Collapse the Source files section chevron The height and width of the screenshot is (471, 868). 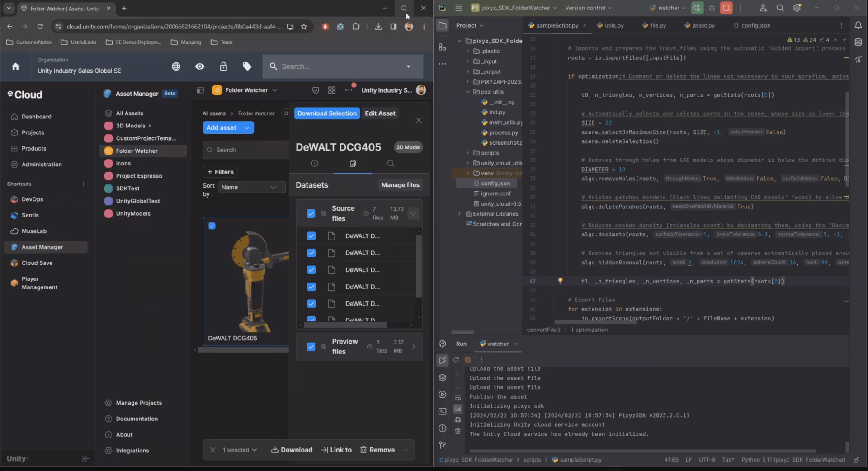pyautogui.click(x=413, y=213)
